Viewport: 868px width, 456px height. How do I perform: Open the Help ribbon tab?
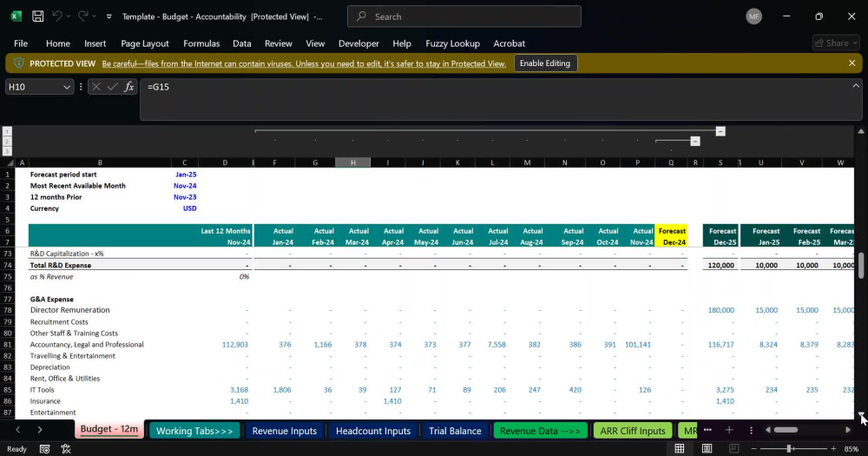[x=402, y=43]
